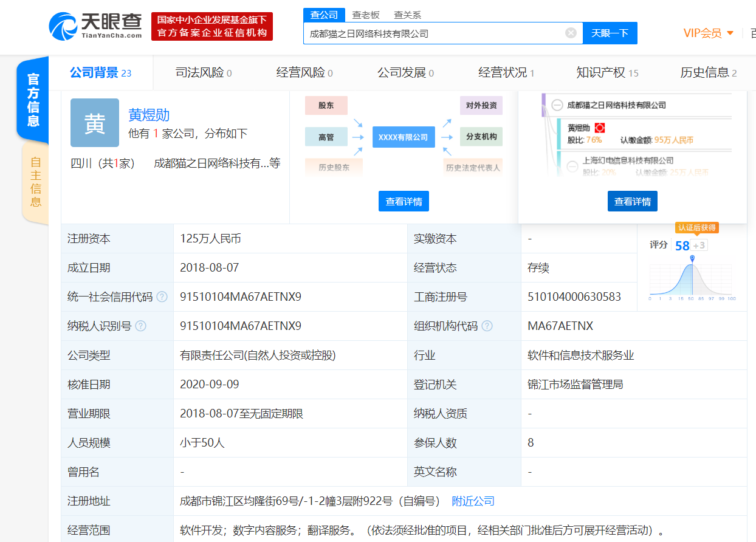Click the 股东 box in the diagram
The width and height of the screenshot is (756, 542).
[326, 105]
